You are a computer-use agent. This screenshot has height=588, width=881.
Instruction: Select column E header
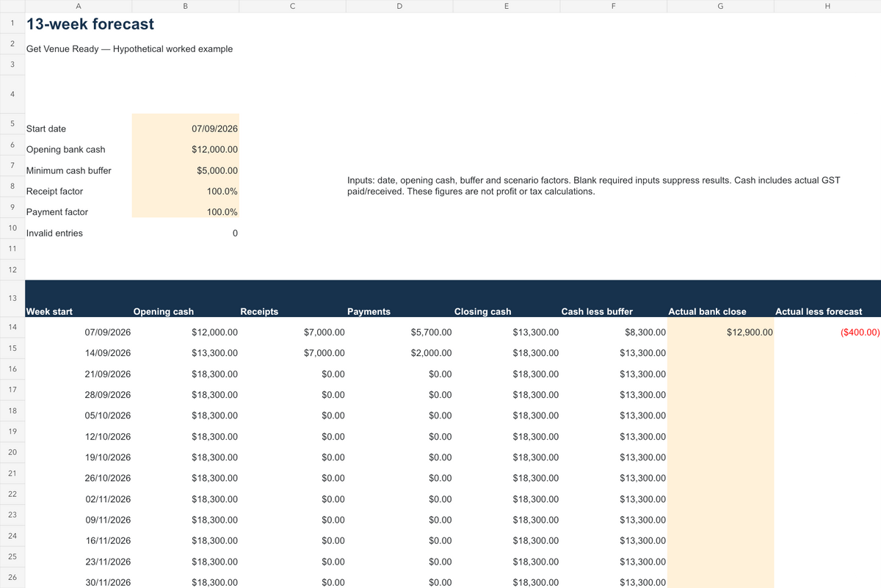507,6
